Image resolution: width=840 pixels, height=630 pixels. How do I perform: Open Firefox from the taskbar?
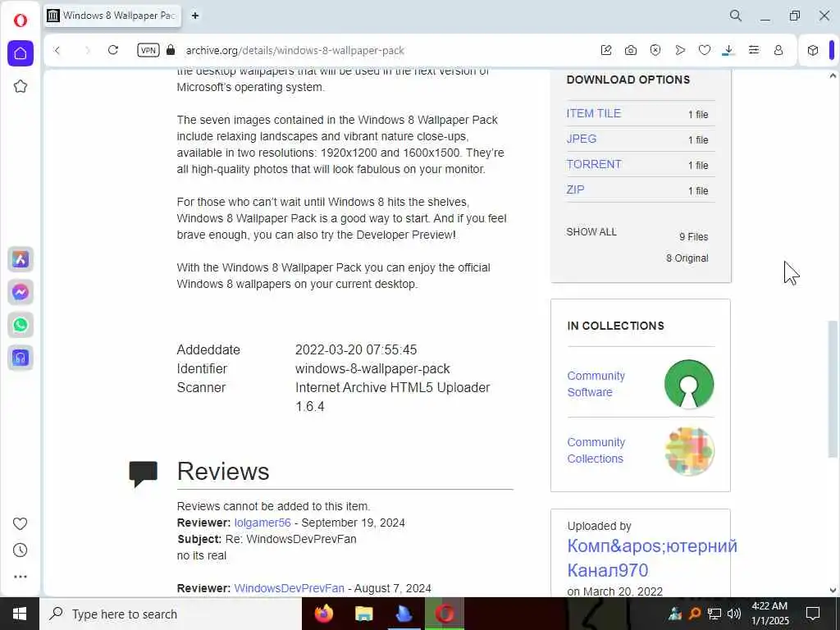click(323, 614)
